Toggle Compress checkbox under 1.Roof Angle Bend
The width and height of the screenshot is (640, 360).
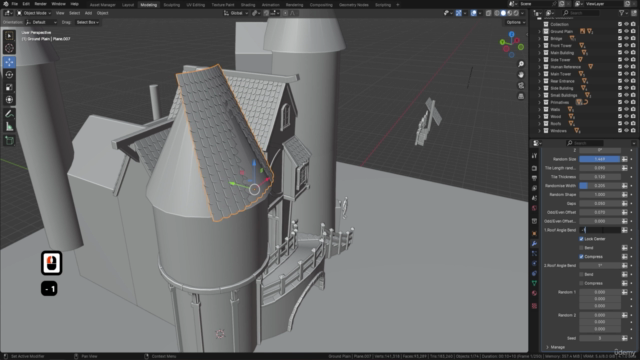581,257
